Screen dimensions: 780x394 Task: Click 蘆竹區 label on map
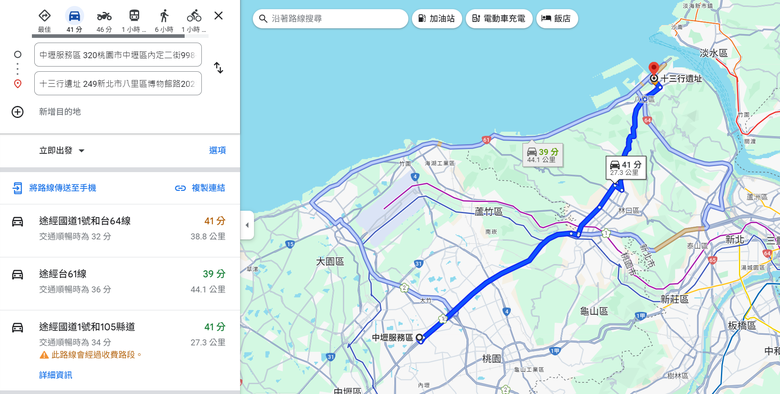[x=488, y=212]
